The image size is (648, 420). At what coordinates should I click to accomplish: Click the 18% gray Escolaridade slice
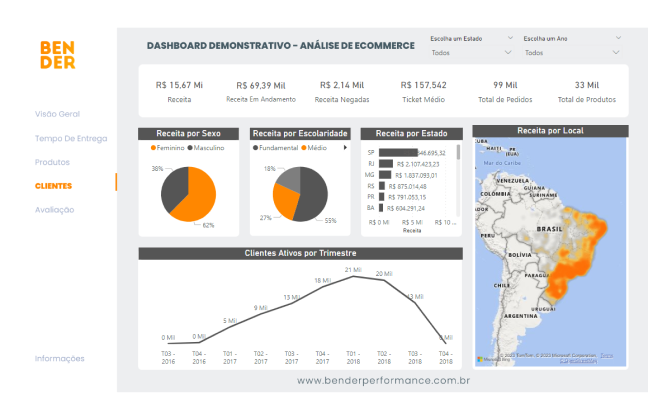tap(291, 179)
